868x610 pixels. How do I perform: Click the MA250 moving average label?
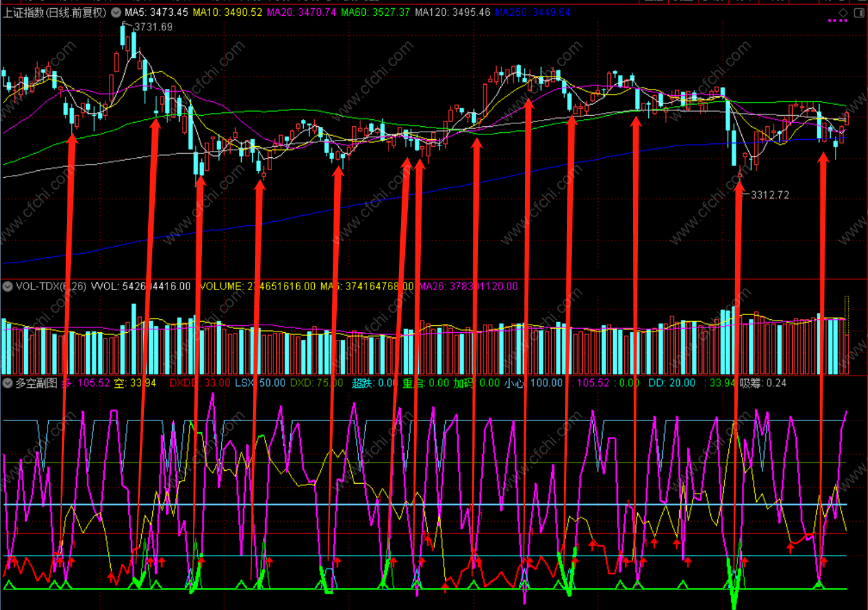(533, 12)
